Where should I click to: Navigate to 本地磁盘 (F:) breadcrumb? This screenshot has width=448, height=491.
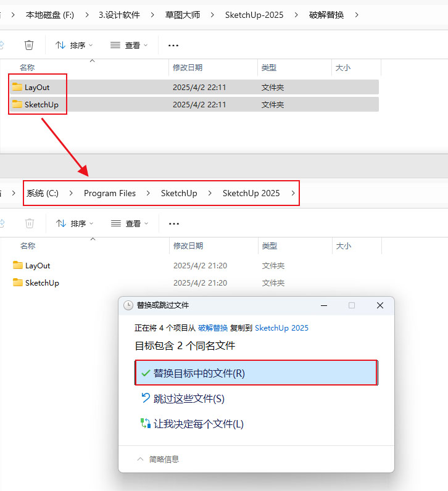click(x=50, y=15)
